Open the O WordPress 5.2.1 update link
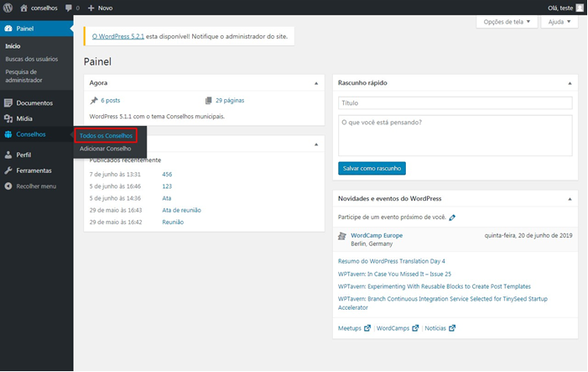The image size is (588, 372). pyautogui.click(x=118, y=36)
